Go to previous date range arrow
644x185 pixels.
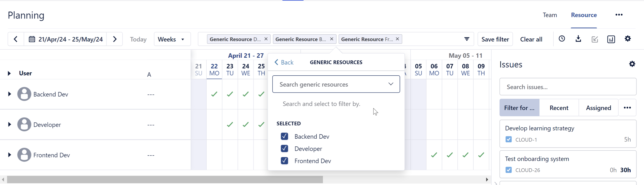[x=16, y=39]
